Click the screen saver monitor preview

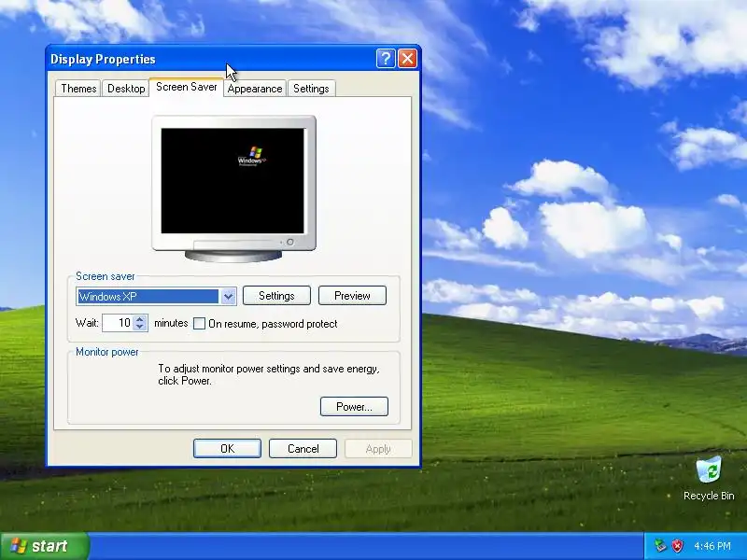coord(233,189)
